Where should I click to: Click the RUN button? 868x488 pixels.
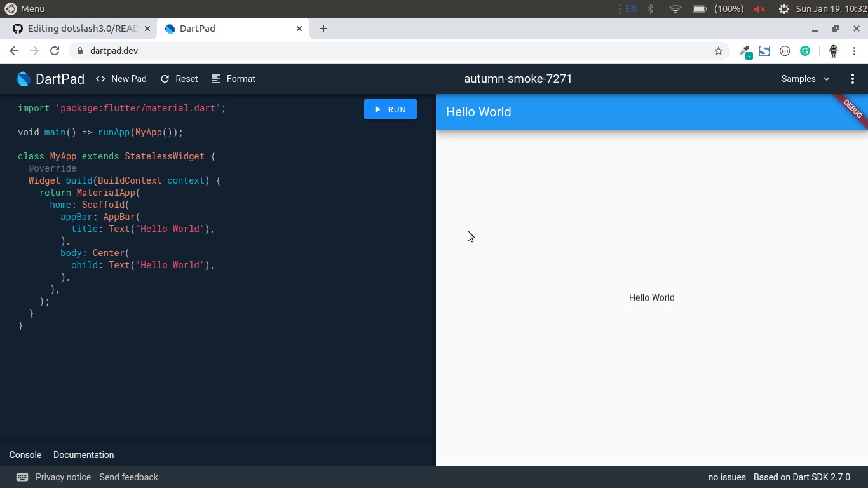(390, 109)
